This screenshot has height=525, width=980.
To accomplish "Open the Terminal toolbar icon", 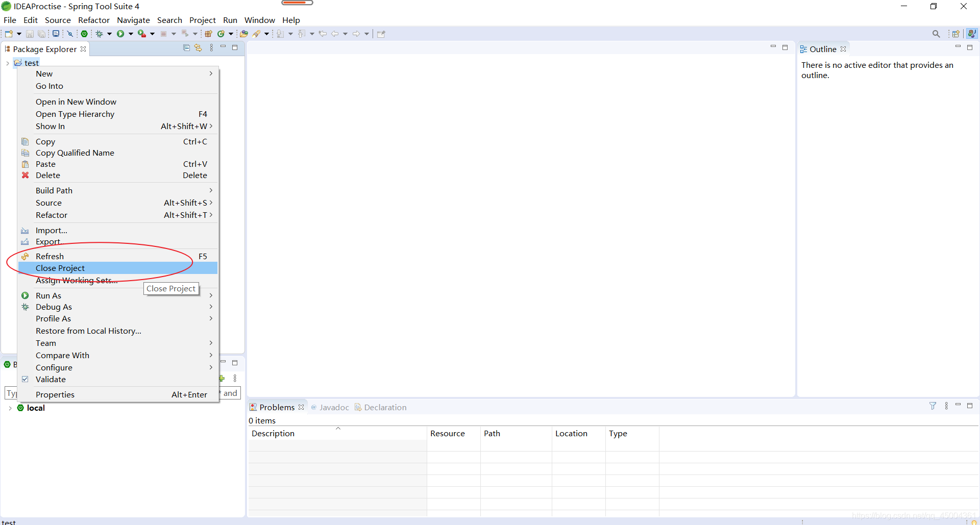I will click(56, 34).
